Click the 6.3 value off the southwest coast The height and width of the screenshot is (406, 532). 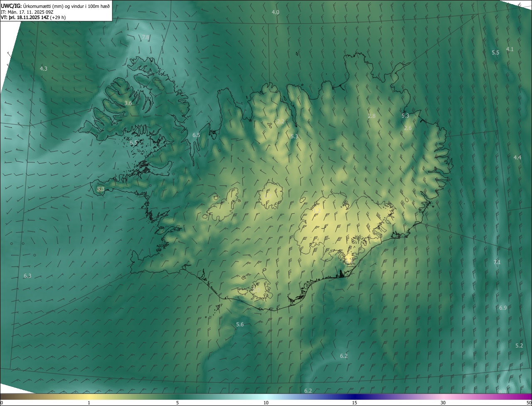pos(27,276)
